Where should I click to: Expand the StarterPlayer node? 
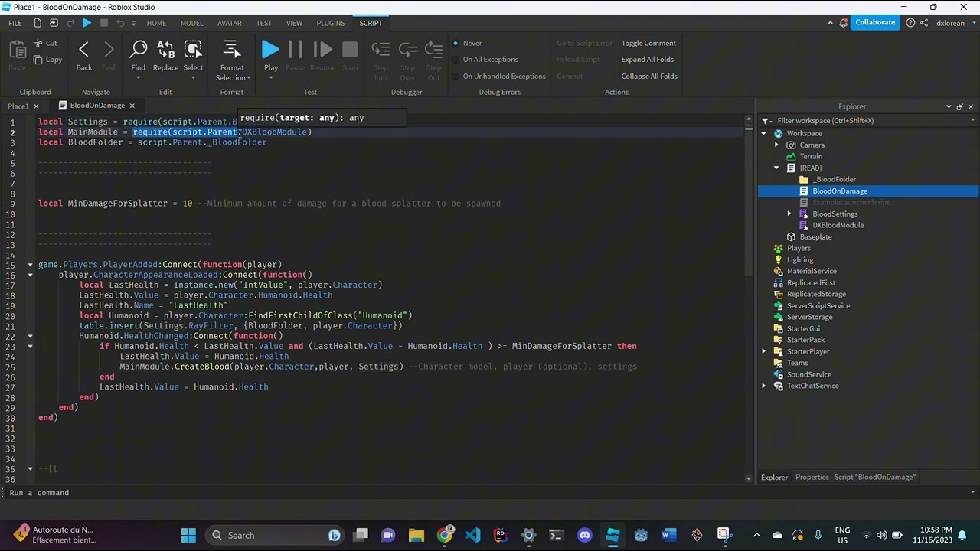tap(764, 351)
